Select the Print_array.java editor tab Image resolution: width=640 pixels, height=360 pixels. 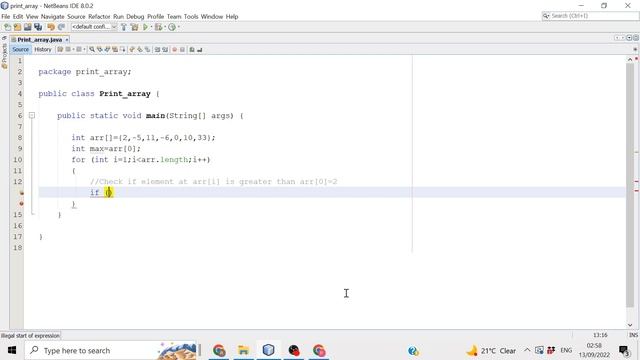pyautogui.click(x=39, y=40)
